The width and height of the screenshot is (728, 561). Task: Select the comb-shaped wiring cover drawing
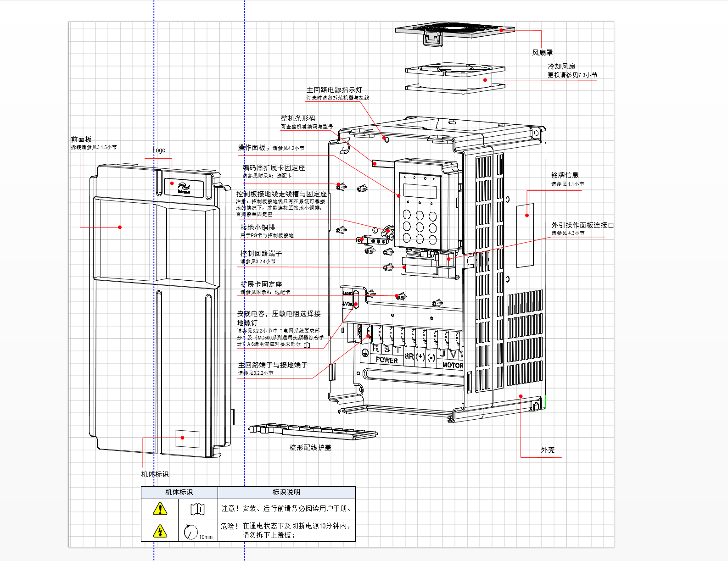tap(313, 432)
